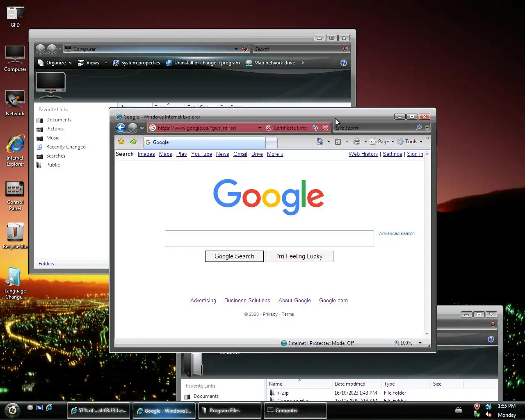Click the Google Search button
Screen dimensions: 525x420
[x=234, y=256]
